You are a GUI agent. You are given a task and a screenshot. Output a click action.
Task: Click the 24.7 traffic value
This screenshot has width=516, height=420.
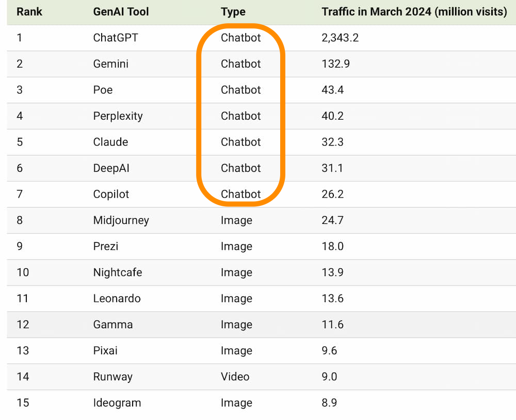click(333, 220)
